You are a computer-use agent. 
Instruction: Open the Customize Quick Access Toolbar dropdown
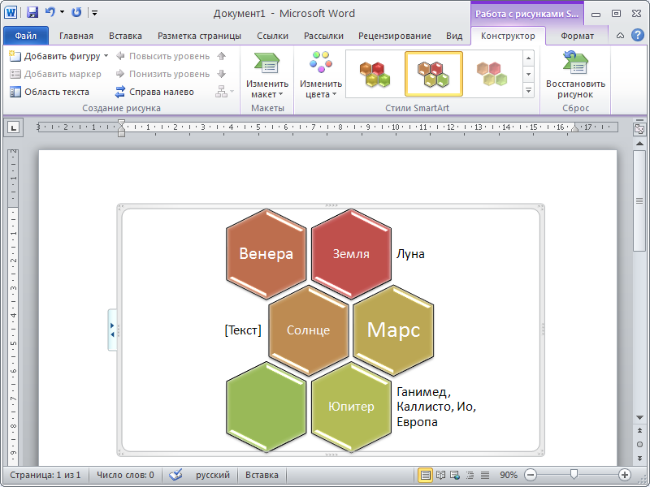click(95, 13)
